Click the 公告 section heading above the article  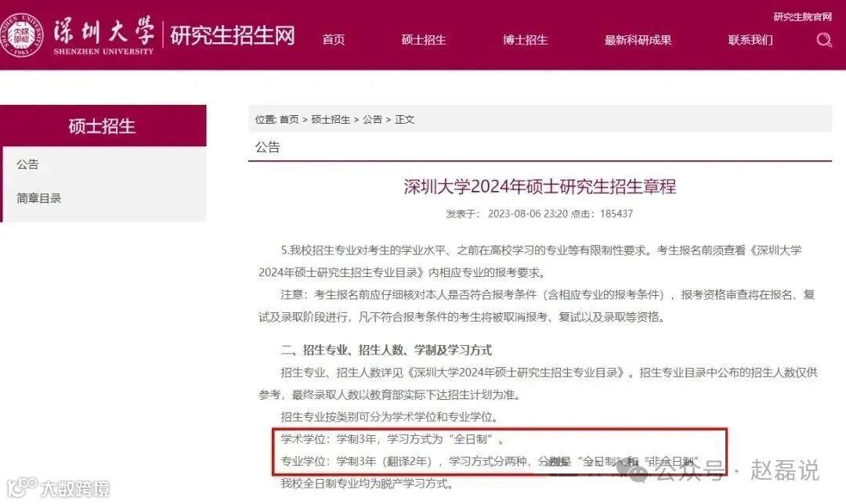click(x=267, y=147)
